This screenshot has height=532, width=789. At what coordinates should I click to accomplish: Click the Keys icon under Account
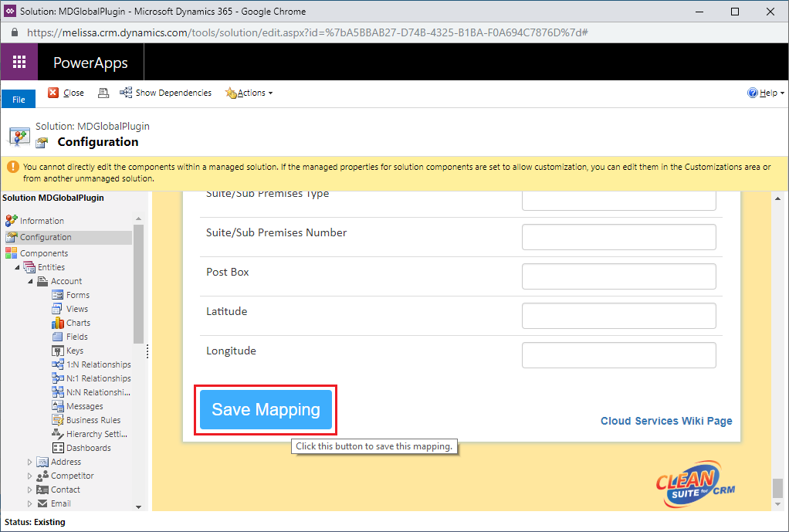[x=57, y=351]
